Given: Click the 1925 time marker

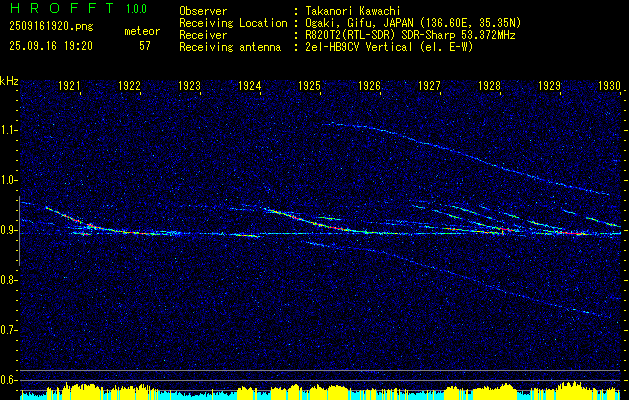Looking at the screenshot, I should point(310,85).
